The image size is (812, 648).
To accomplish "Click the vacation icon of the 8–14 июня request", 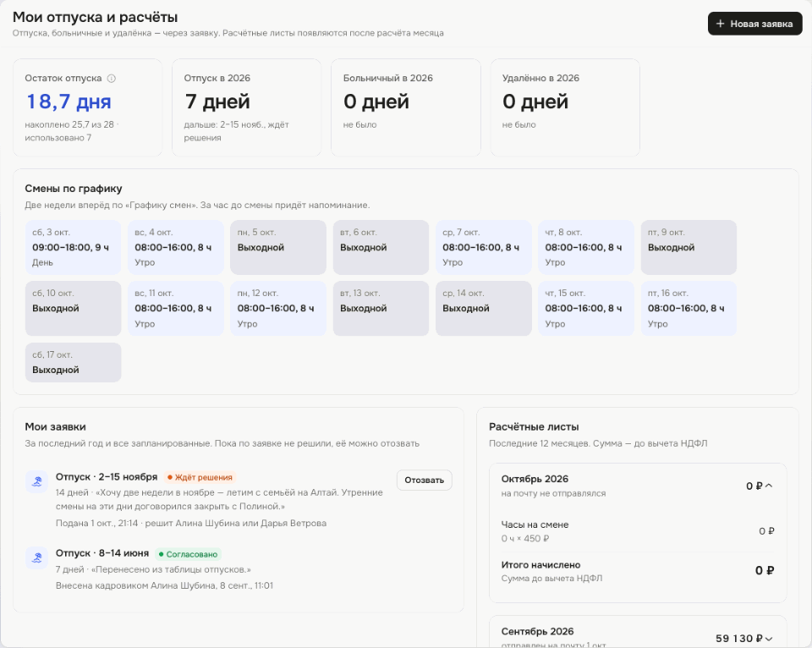I will [x=36, y=557].
